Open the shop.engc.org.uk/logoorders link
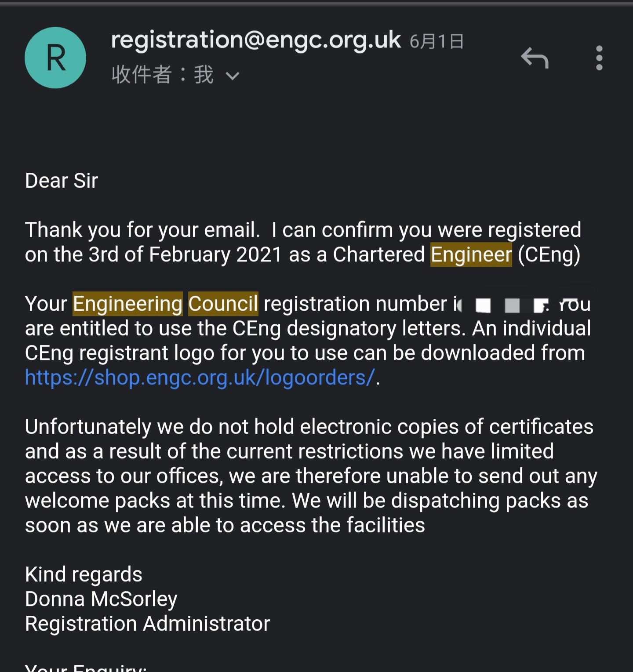633x672 pixels. click(200, 378)
